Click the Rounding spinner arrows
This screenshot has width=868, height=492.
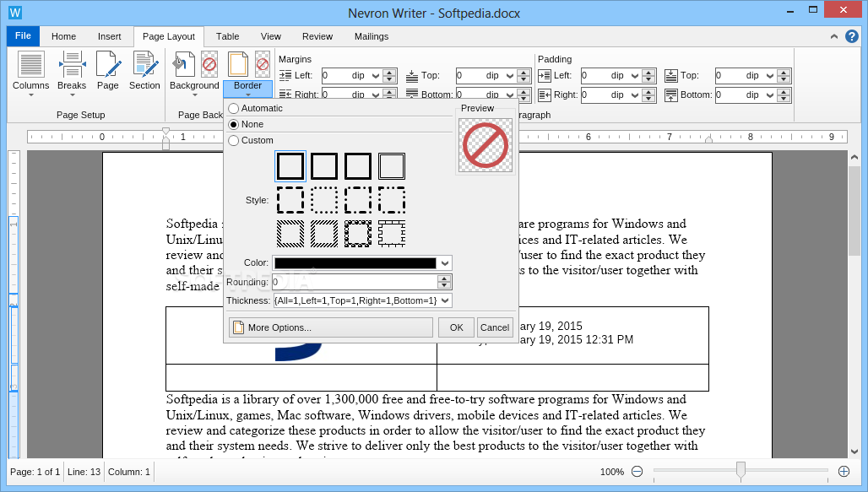pyautogui.click(x=444, y=282)
